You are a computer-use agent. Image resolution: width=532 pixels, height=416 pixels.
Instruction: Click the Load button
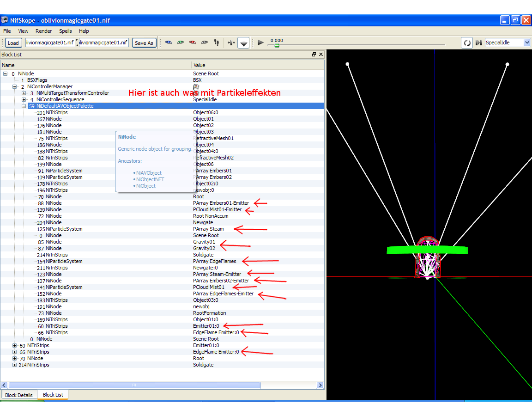(13, 43)
